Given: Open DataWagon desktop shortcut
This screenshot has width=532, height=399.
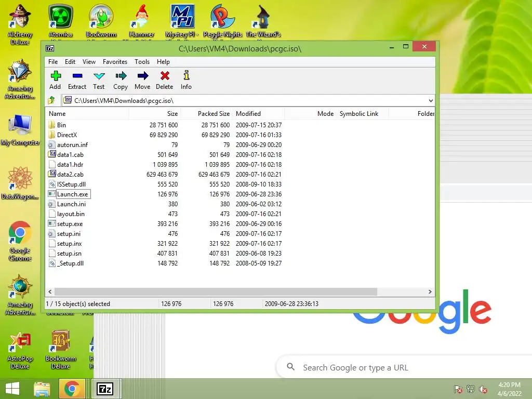Looking at the screenshot, I should pos(20,183).
